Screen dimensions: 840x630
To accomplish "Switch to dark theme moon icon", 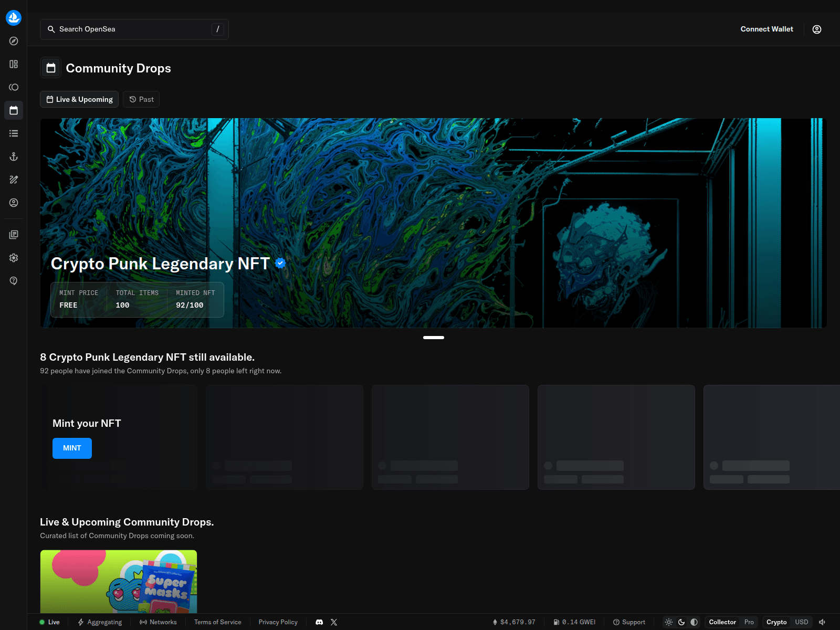I will pos(681,622).
